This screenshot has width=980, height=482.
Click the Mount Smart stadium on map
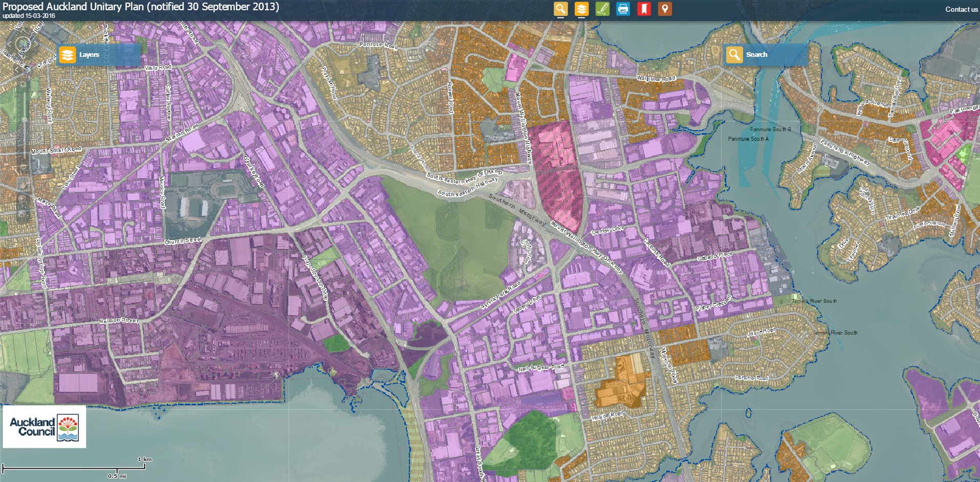(194, 207)
